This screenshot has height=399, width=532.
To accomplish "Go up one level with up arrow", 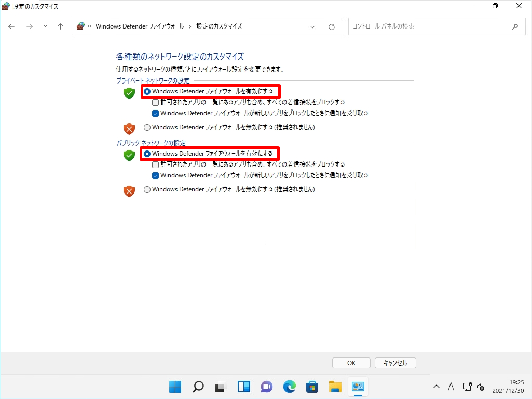I will [60, 26].
